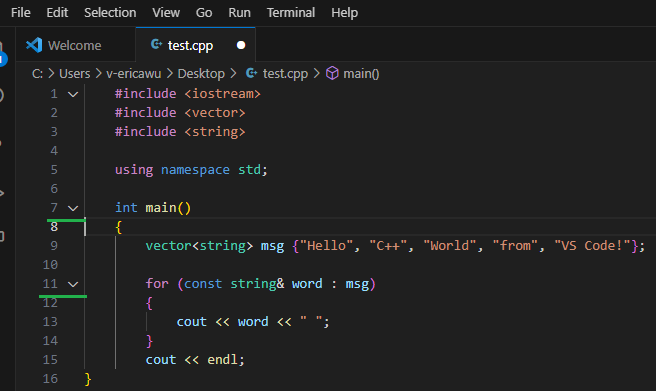656x391 pixels.
Task: Click the "VS Code!" string literal
Action: pos(592,245)
